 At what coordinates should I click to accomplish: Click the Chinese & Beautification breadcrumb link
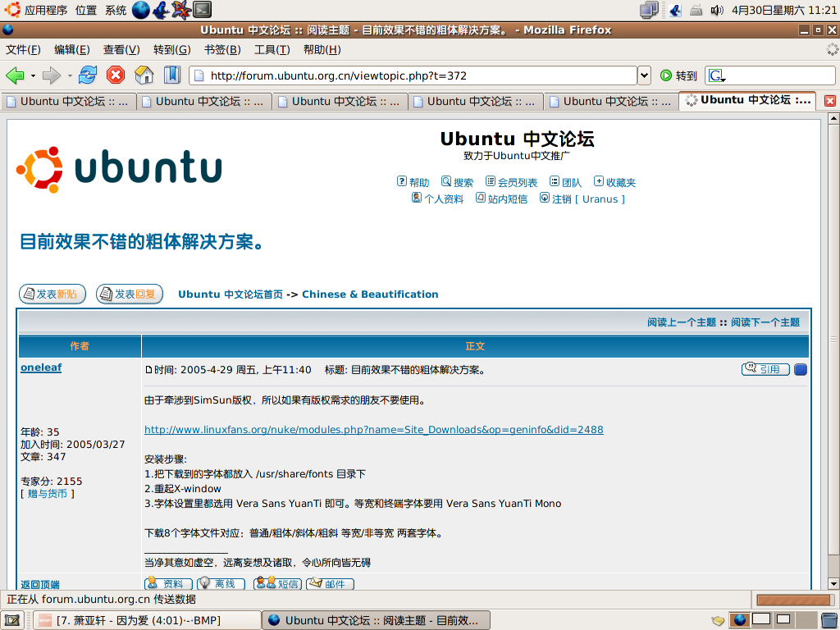click(x=370, y=294)
